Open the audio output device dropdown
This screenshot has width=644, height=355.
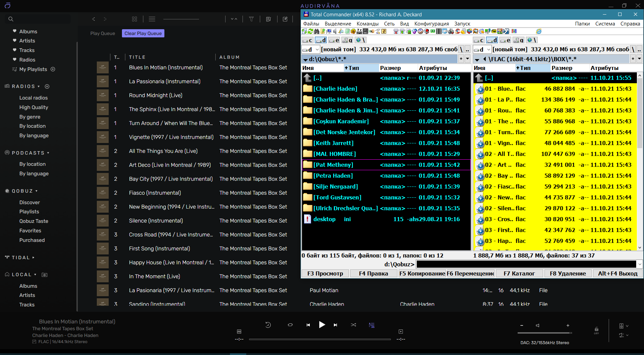click(624, 326)
